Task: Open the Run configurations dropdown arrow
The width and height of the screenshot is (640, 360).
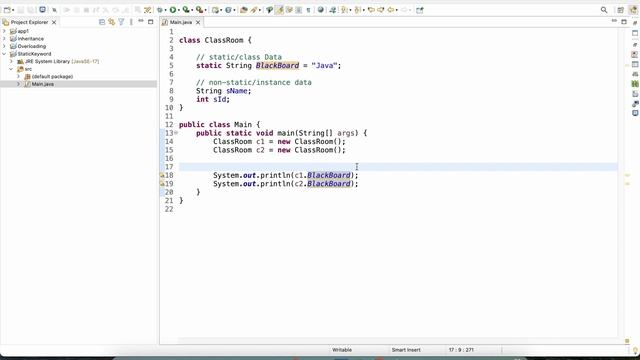Action: tap(179, 10)
